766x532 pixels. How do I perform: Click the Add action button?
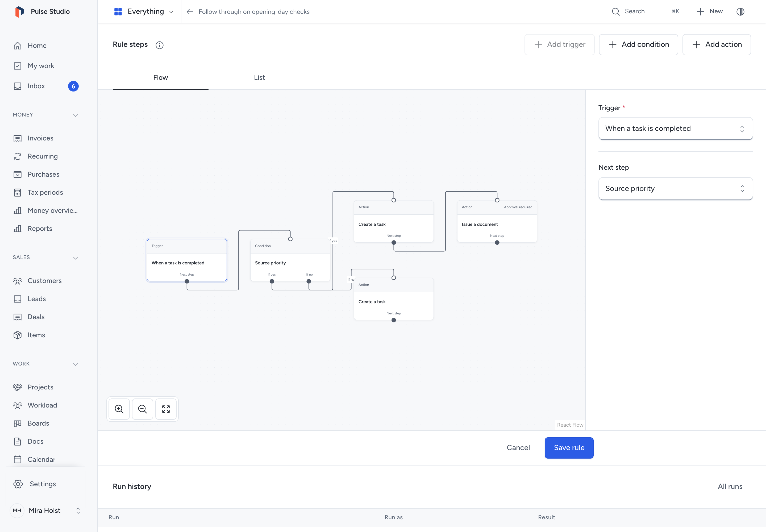point(717,45)
